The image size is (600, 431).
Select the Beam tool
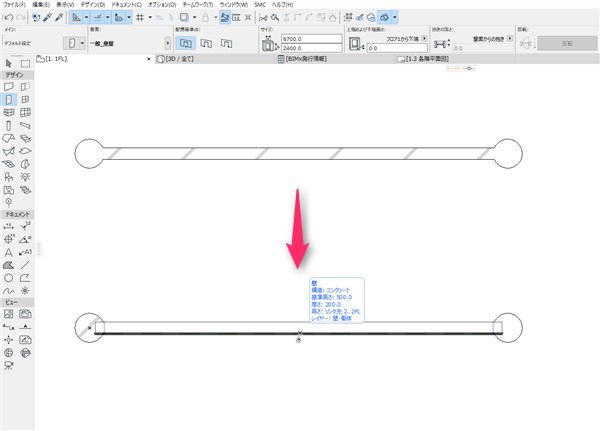25,125
